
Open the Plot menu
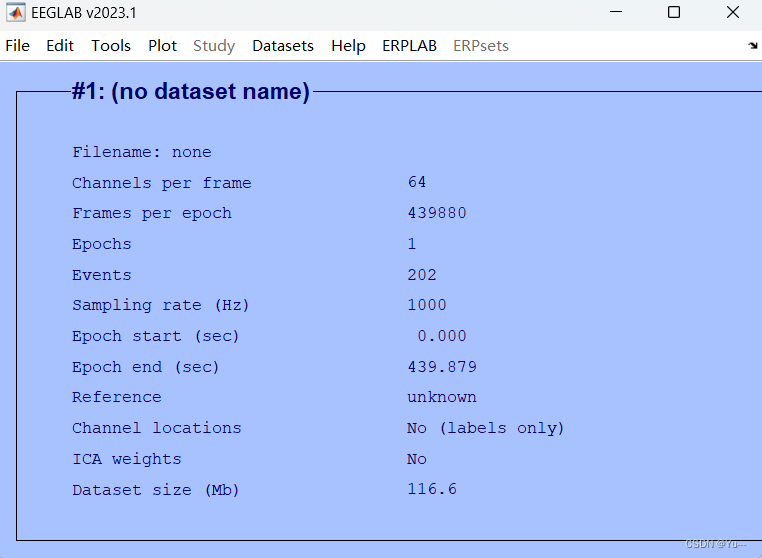(162, 46)
